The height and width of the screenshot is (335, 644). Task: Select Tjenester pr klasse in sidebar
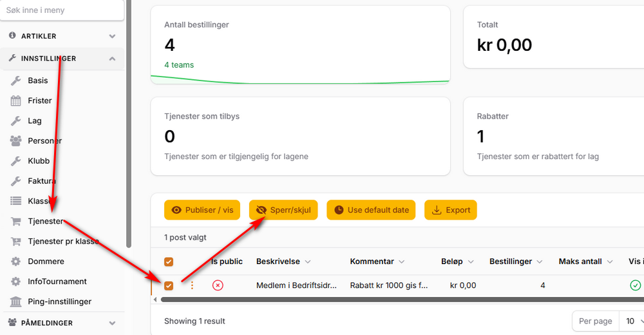(63, 242)
